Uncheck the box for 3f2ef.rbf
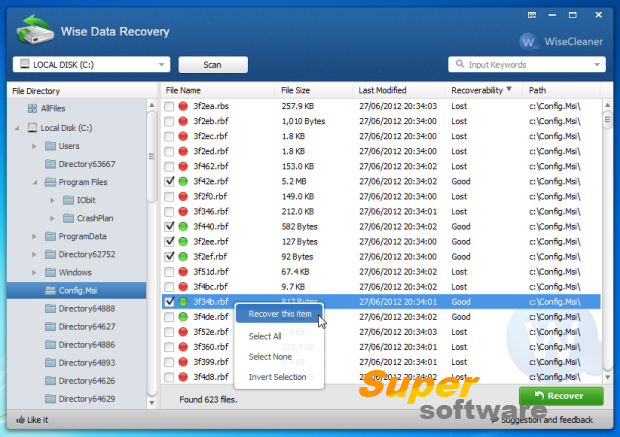 pyautogui.click(x=169, y=257)
